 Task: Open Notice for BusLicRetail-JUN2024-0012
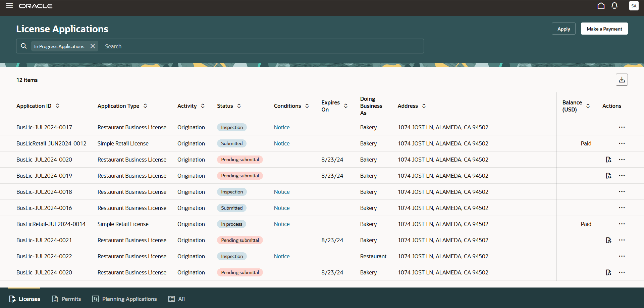(x=281, y=143)
